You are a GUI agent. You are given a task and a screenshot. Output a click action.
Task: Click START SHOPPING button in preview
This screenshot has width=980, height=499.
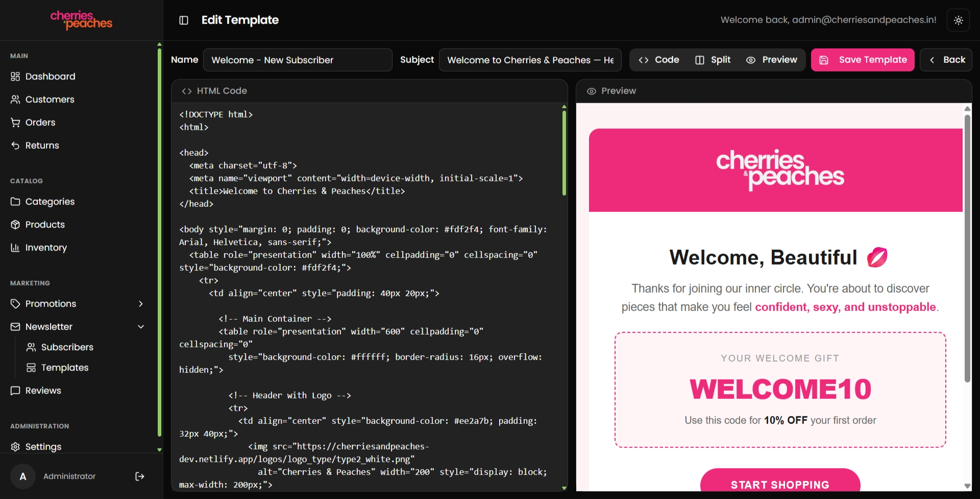(780, 480)
